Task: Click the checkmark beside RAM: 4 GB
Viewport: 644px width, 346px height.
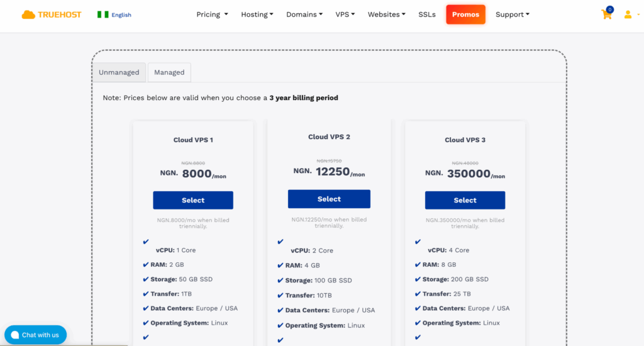Action: pyautogui.click(x=280, y=265)
